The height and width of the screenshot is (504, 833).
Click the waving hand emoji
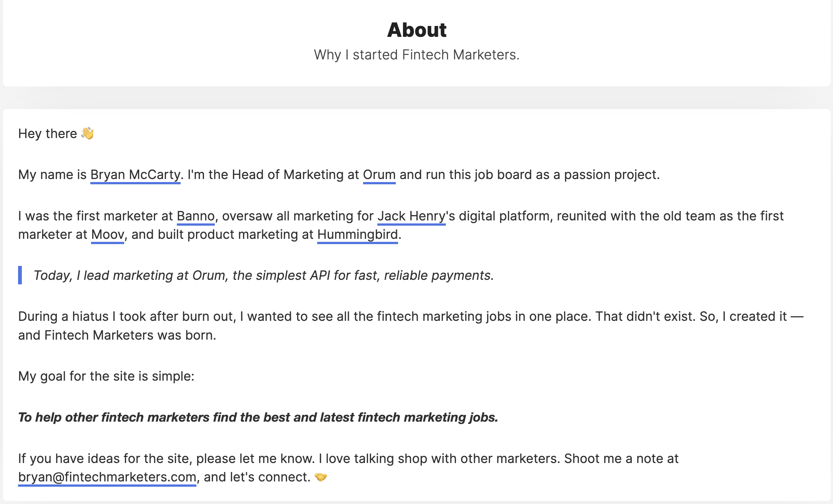[x=88, y=134]
